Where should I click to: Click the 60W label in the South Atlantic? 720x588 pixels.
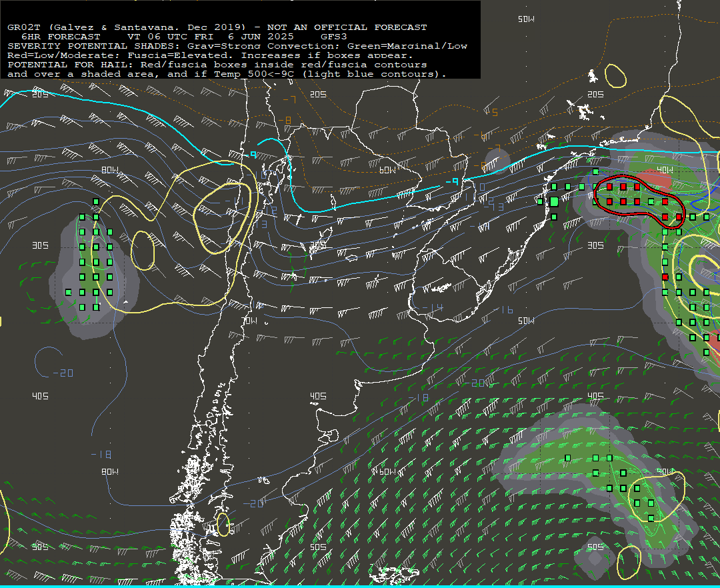coord(387,471)
